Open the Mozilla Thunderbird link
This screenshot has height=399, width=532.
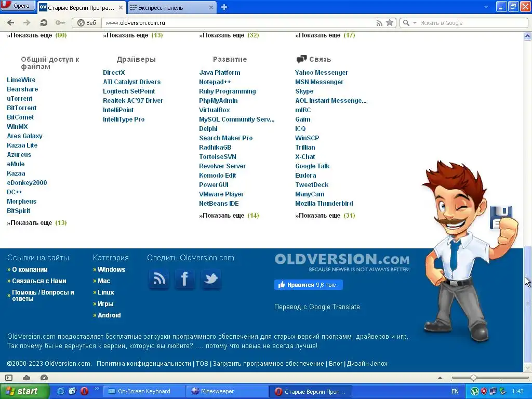pyautogui.click(x=324, y=204)
